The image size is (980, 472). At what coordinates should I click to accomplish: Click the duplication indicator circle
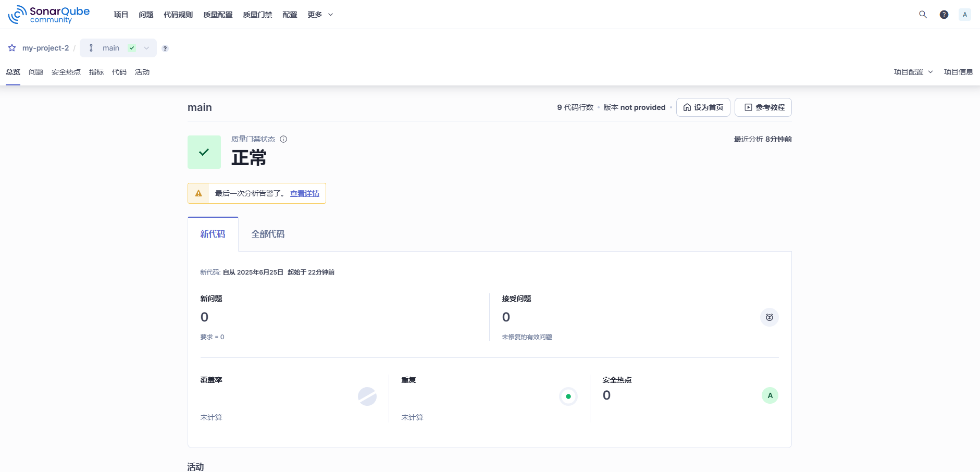[x=568, y=396]
